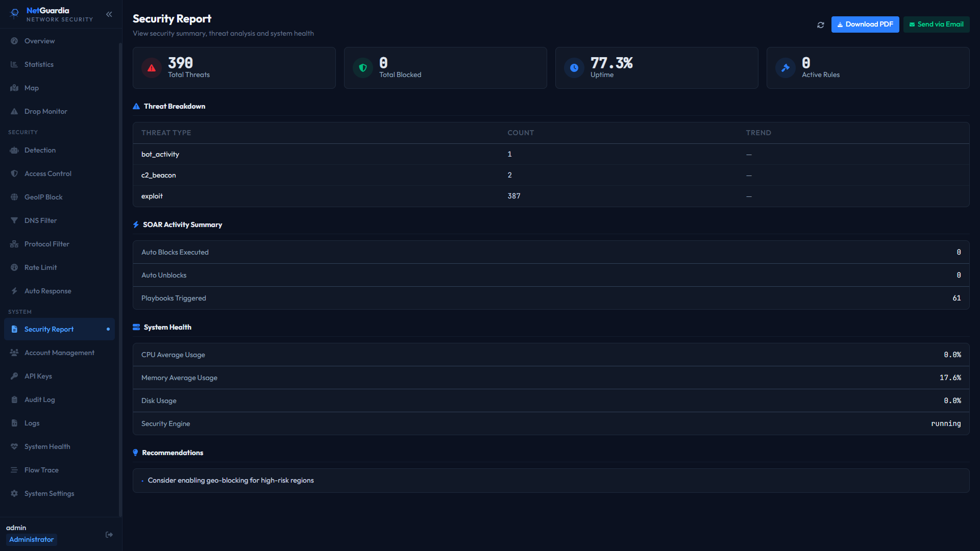Go to Flow Trace menu item
This screenshot has width=980, height=551.
pyautogui.click(x=59, y=470)
